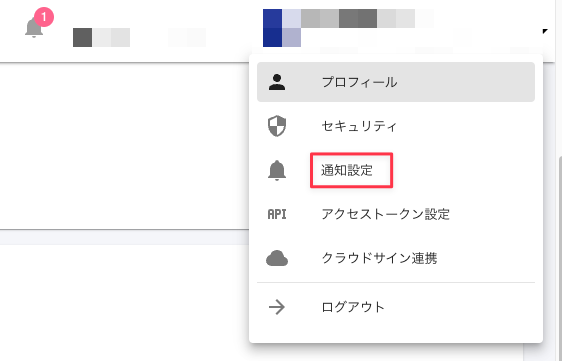Viewport: 562px width, 361px height.
Task: Click the pink notification count badge
Action: pyautogui.click(x=44, y=17)
